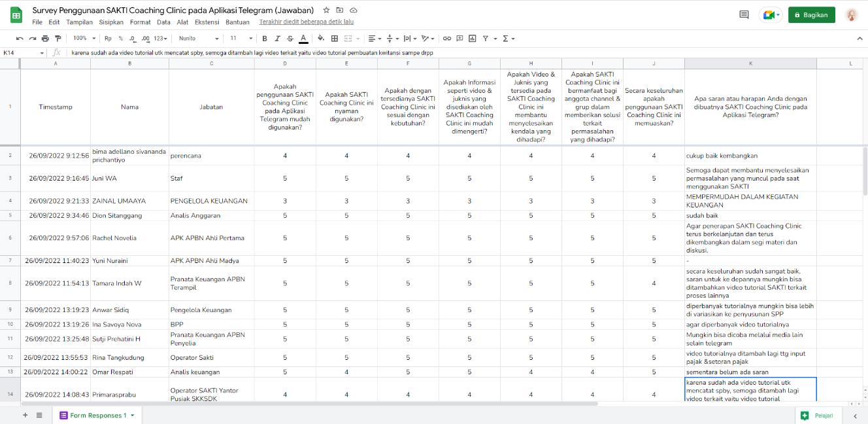Toggle strikethrough formatting

coord(290,39)
